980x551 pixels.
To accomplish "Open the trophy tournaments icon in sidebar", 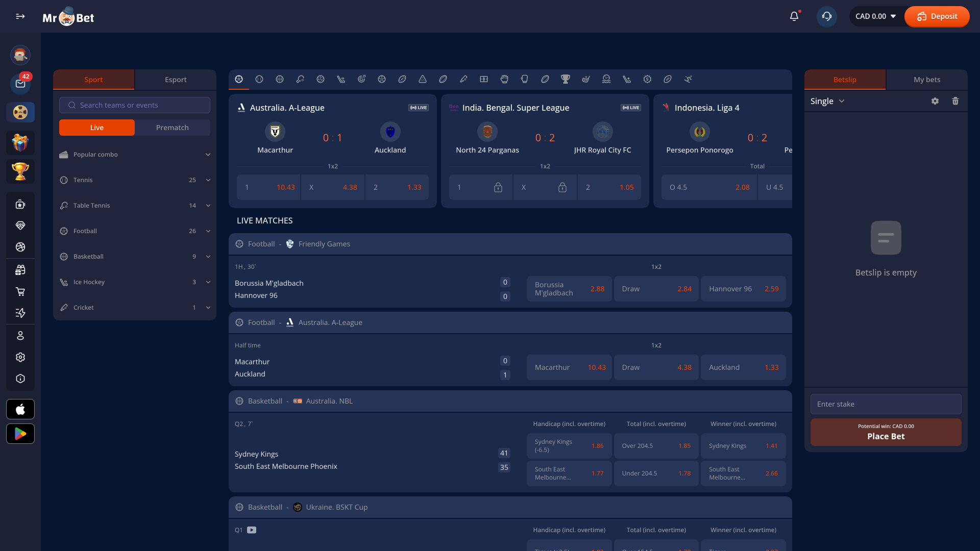I will tap(20, 171).
